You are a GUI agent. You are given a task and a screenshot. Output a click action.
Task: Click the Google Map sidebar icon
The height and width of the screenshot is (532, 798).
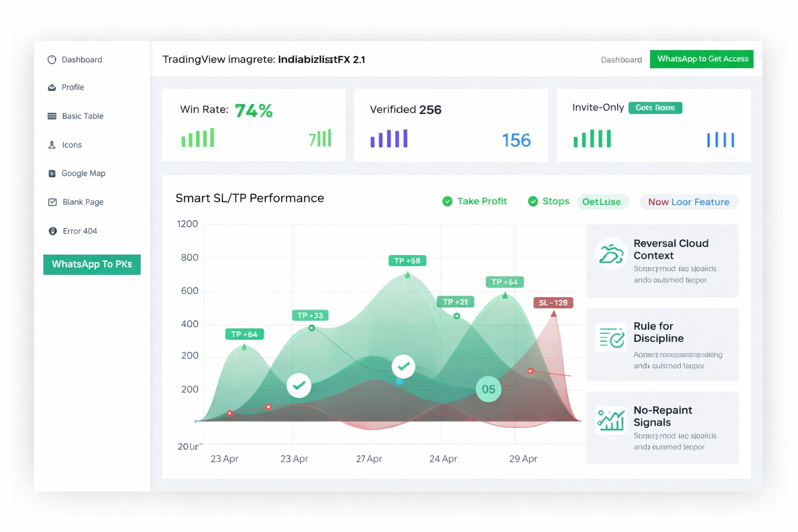(52, 174)
